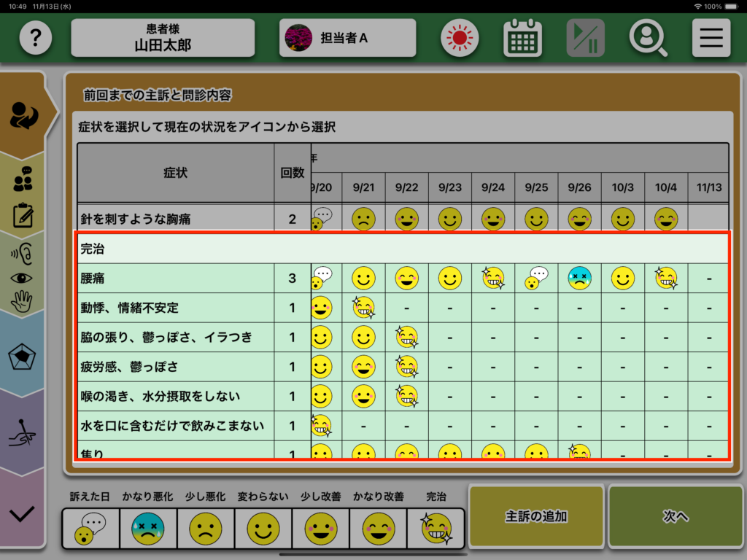Open the ear, eye and hand examination tab

[23, 276]
